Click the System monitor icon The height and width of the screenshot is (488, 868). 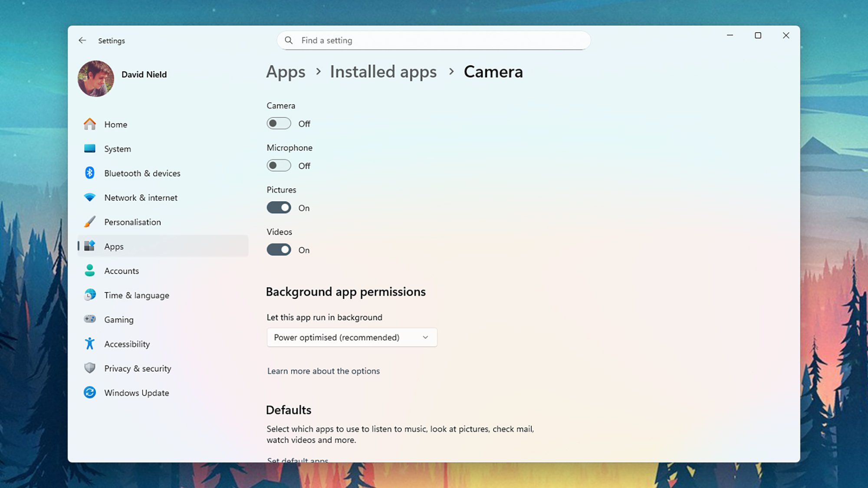[x=90, y=149]
